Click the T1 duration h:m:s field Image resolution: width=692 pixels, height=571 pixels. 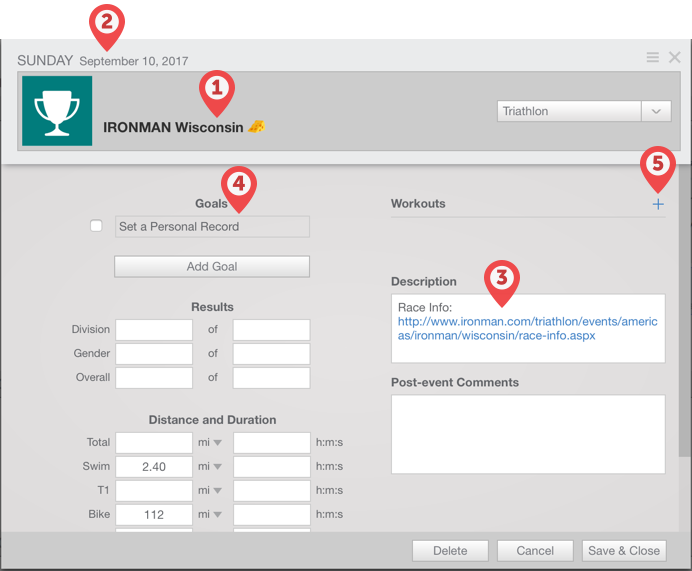[x=272, y=491]
